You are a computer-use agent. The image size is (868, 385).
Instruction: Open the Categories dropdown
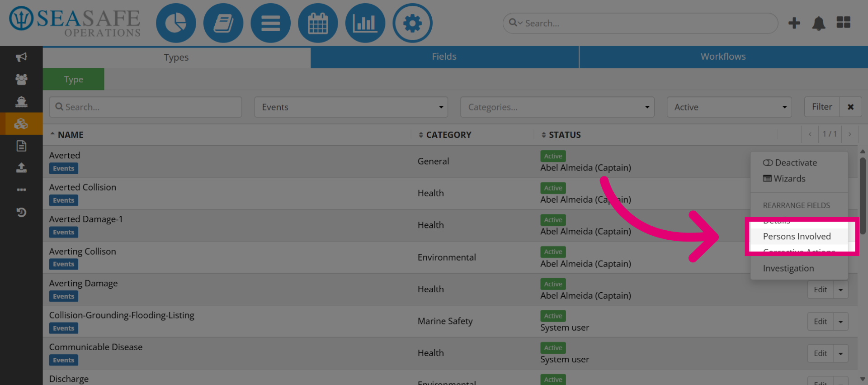pos(557,107)
